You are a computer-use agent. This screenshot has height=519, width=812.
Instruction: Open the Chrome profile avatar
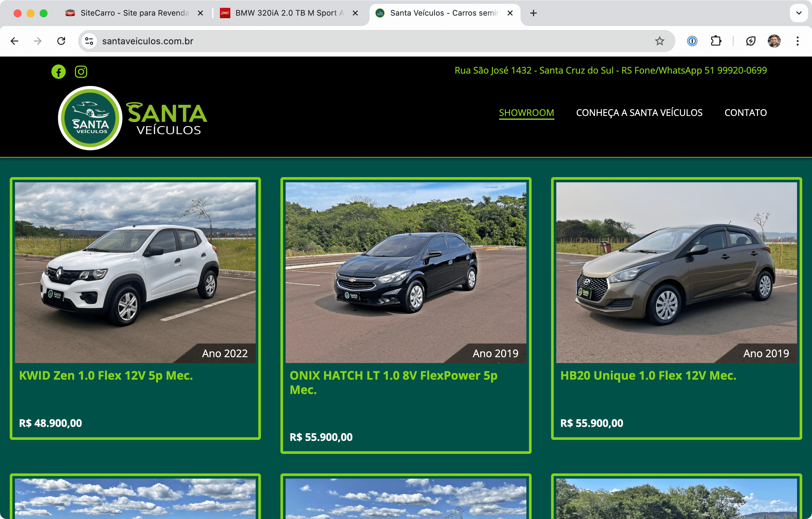coord(774,41)
